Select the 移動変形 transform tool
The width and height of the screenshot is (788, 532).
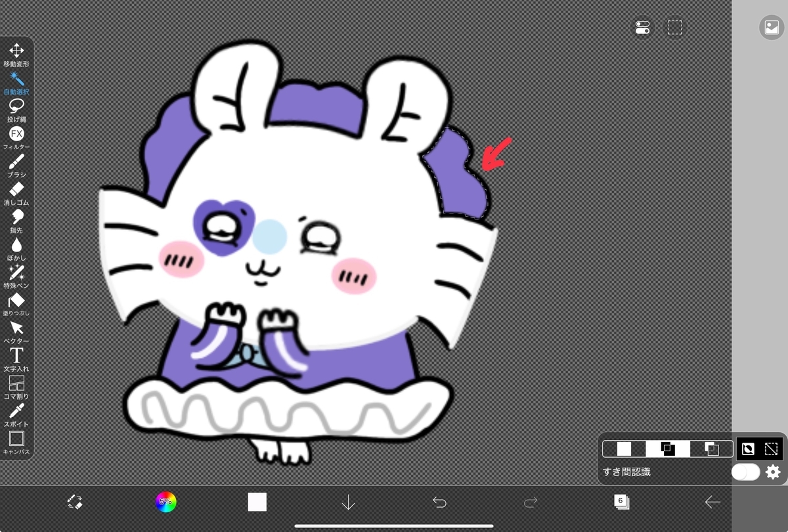coord(16,55)
